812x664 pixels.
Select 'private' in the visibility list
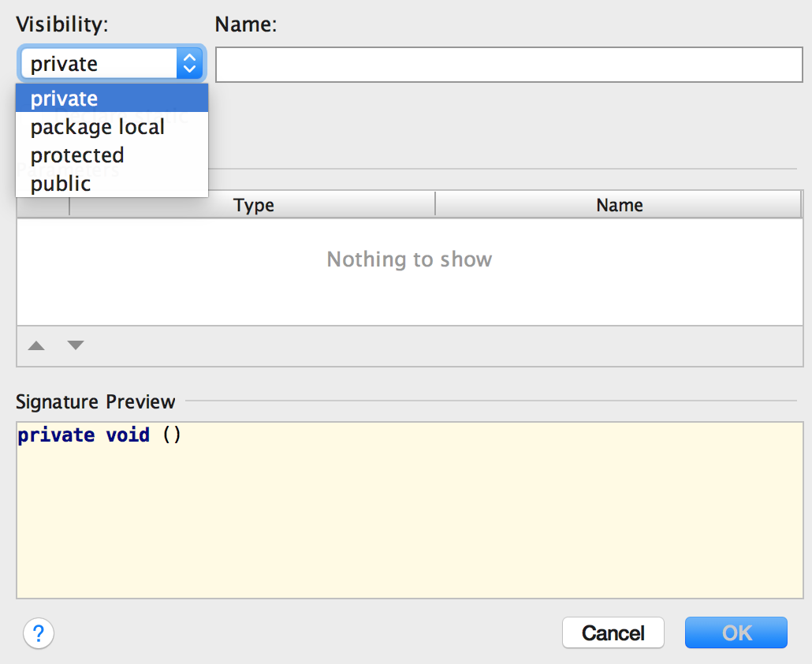pos(112,99)
